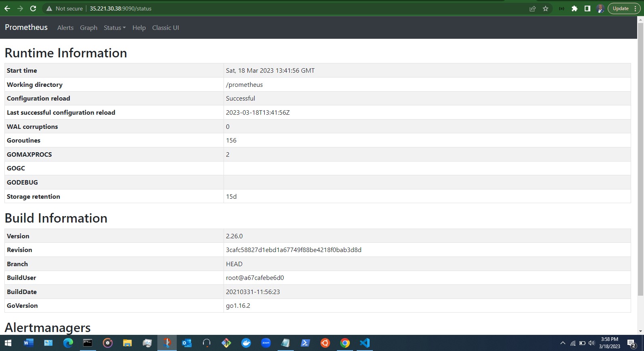This screenshot has height=351, width=644.
Task: Open the Git taskbar icon
Action: click(226, 343)
